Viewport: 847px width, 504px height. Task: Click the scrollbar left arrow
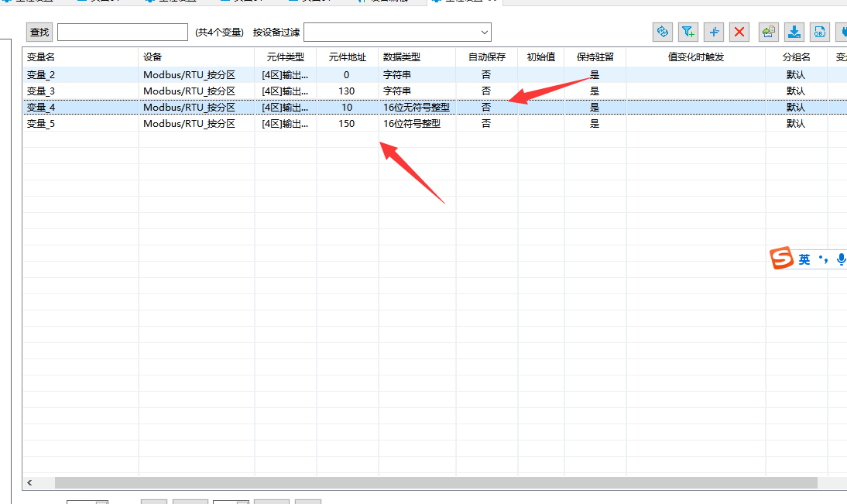click(x=29, y=483)
